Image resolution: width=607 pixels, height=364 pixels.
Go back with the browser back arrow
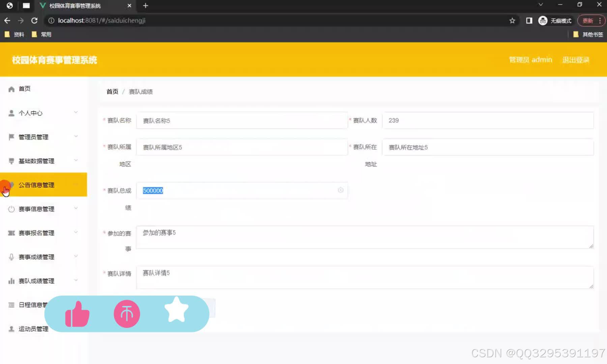[x=7, y=21]
